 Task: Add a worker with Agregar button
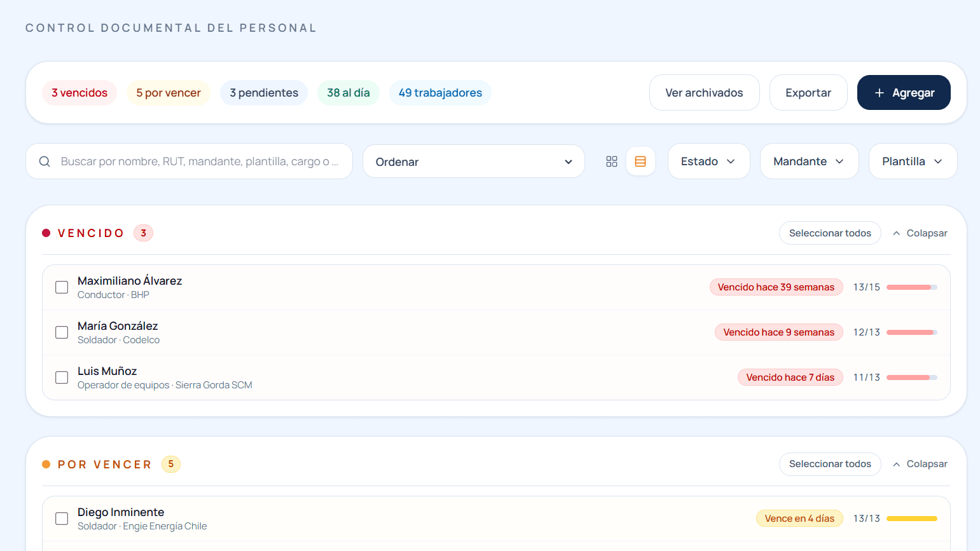[904, 93]
